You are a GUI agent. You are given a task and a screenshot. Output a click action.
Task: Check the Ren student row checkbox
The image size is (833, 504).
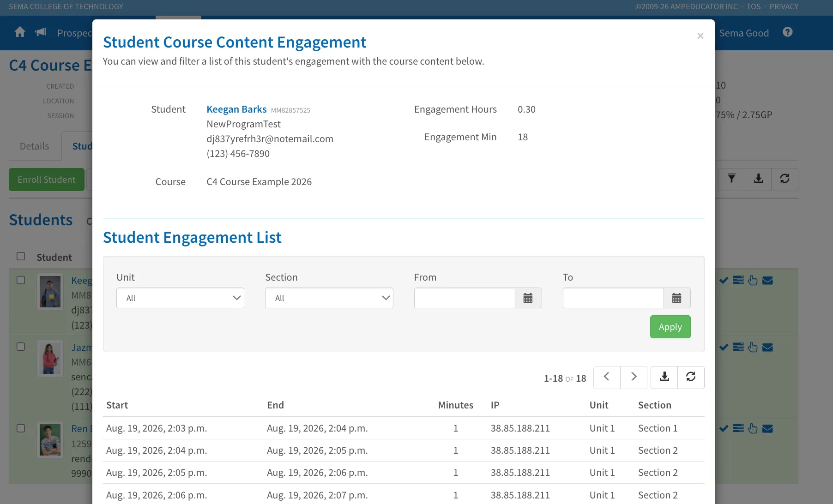tap(21, 428)
